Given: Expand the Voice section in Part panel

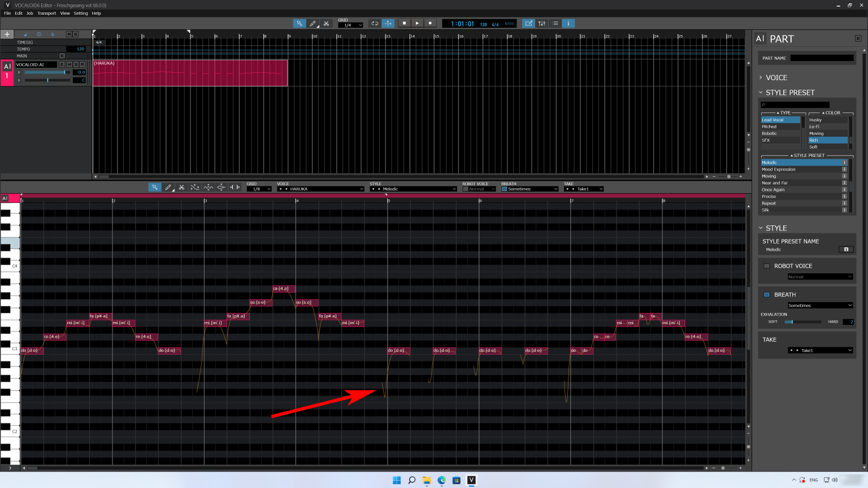Looking at the screenshot, I should point(776,78).
